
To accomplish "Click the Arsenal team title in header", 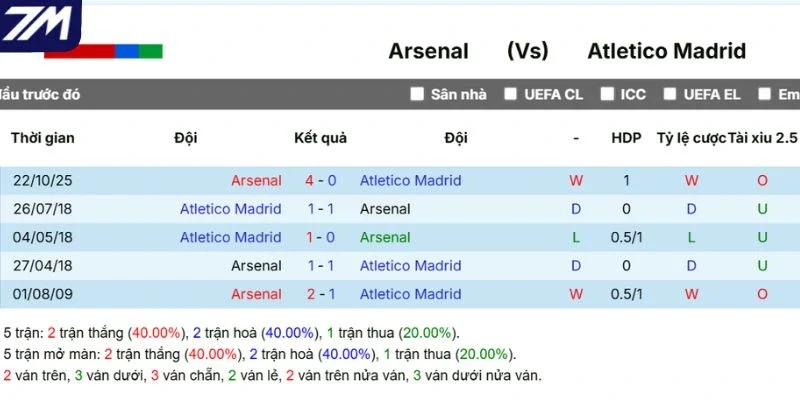I will coord(429,52).
